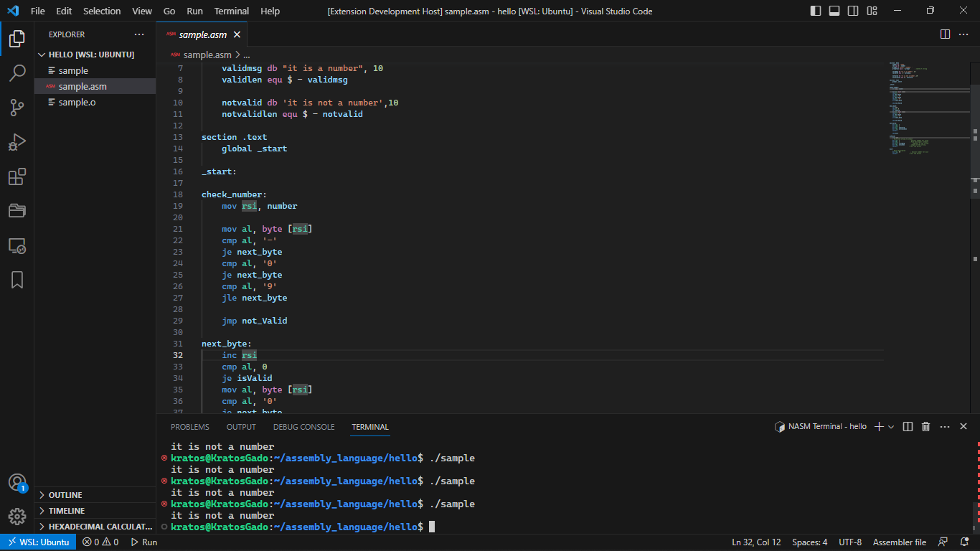Open the Explorer view in activity bar
The image size is (980, 551).
(x=17, y=39)
